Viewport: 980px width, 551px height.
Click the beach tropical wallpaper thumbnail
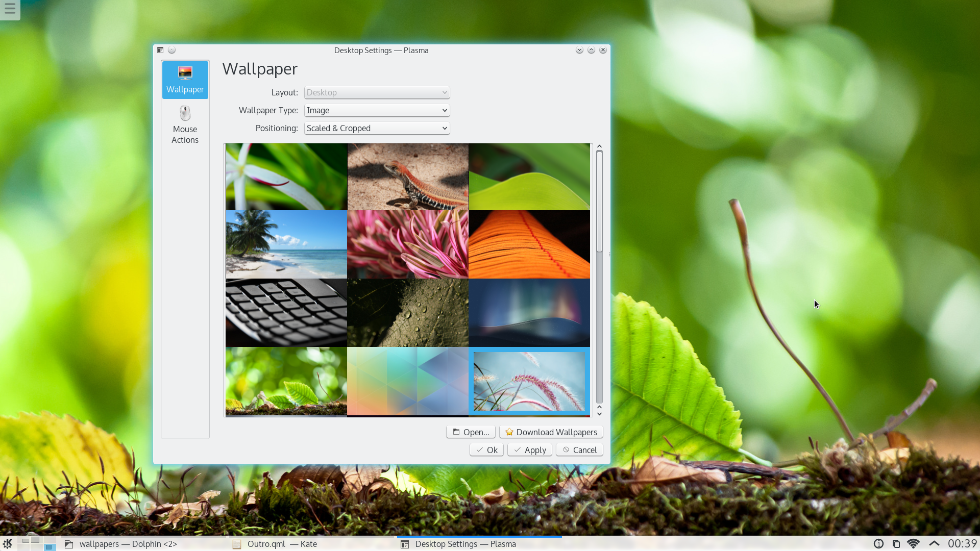[x=286, y=244]
